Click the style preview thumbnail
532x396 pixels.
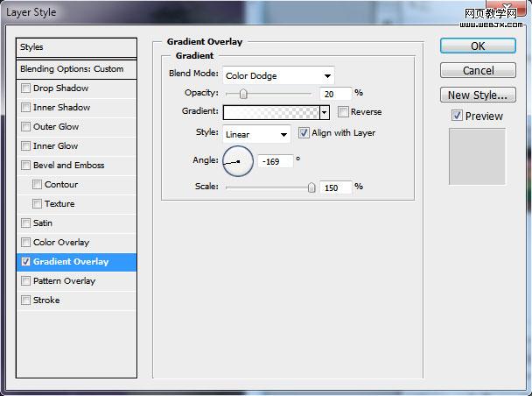coord(477,156)
